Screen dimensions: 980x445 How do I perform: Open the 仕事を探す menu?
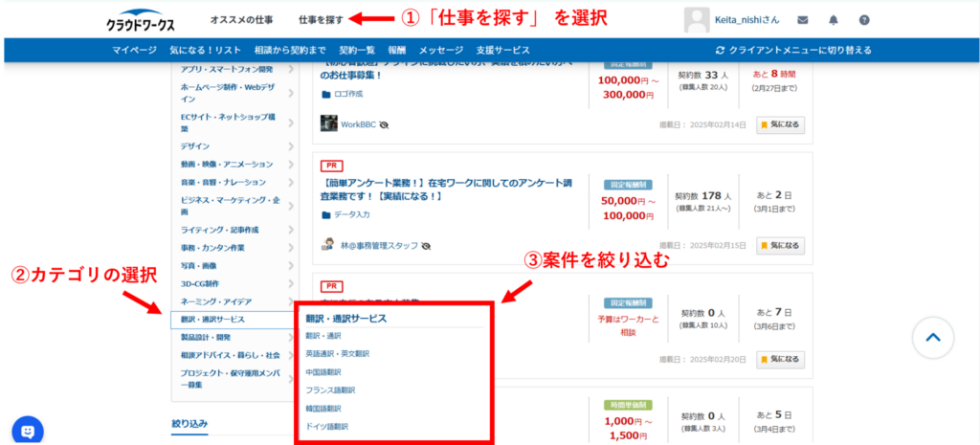(x=321, y=20)
